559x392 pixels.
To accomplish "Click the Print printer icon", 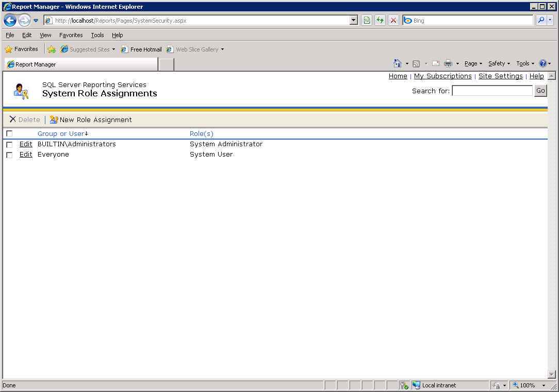I will 448,63.
